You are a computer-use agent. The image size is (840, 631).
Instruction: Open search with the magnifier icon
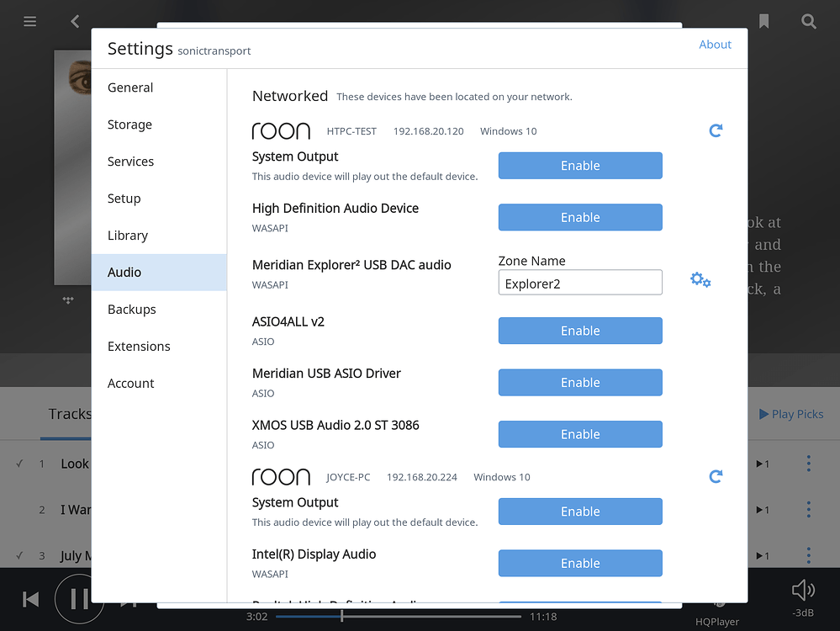pyautogui.click(x=808, y=21)
